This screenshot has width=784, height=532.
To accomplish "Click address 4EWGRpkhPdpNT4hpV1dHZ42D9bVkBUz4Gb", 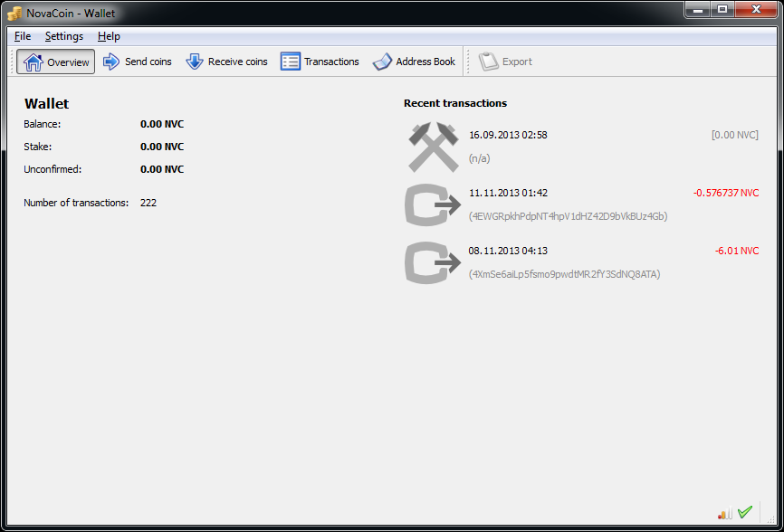I will click(x=568, y=216).
